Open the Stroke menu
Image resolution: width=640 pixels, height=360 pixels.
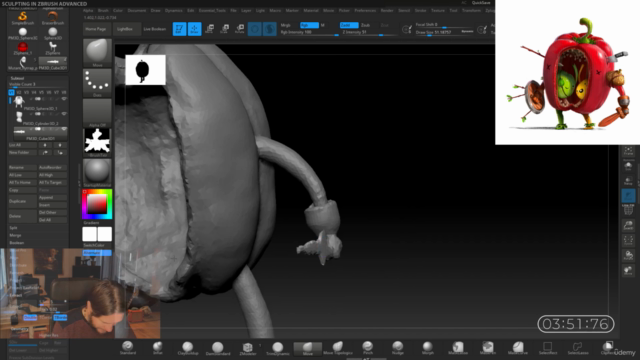click(420, 11)
